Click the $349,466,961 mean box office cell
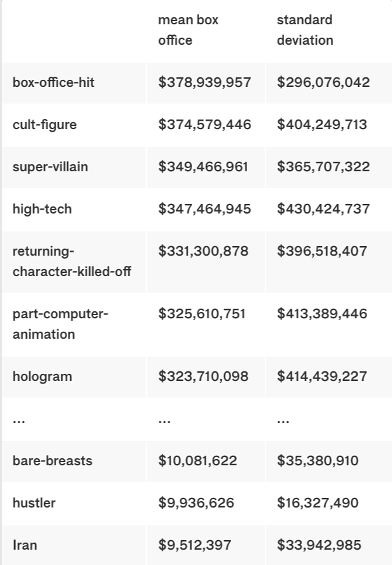The image size is (392, 565). [x=203, y=167]
